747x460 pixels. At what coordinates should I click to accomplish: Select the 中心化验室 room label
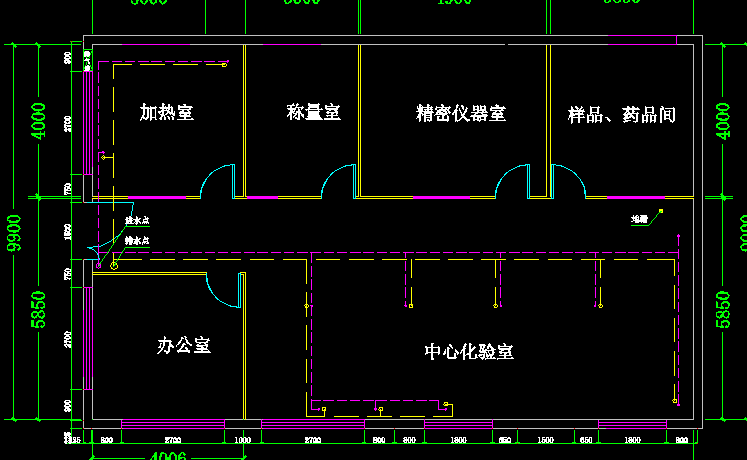click(469, 351)
